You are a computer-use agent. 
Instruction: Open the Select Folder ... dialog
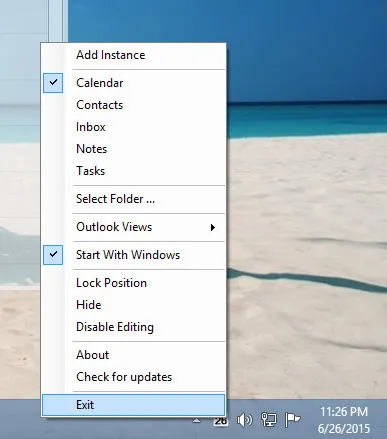coord(133,199)
